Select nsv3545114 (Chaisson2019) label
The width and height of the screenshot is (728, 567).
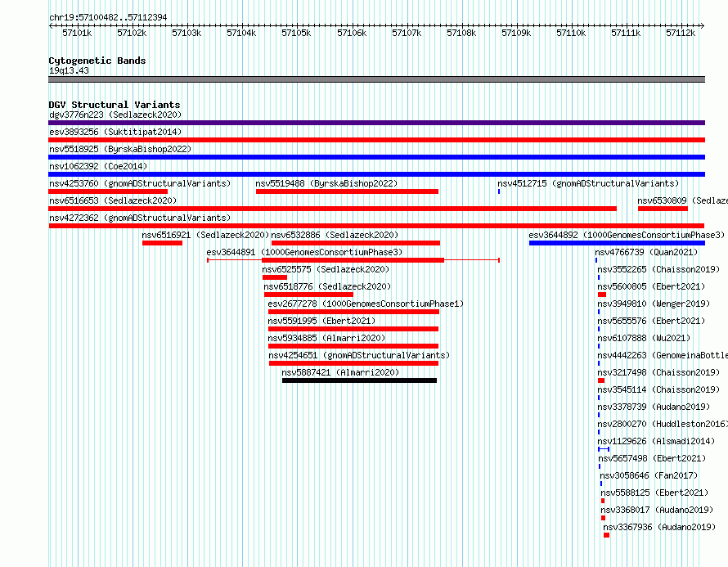(658, 389)
